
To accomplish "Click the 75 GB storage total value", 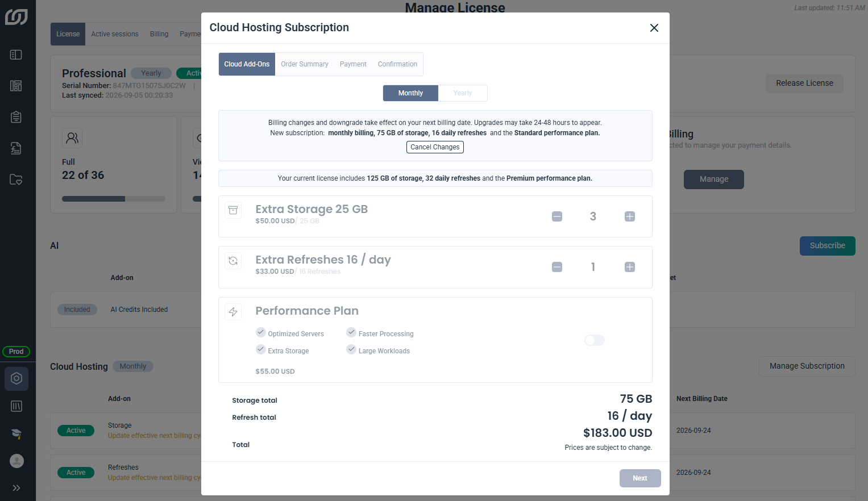I will (x=636, y=399).
